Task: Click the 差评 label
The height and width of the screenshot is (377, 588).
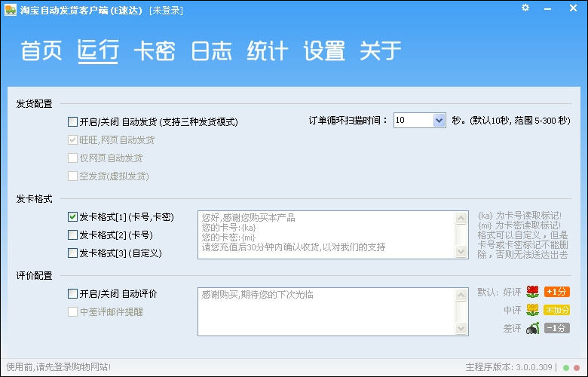Action: pyautogui.click(x=513, y=329)
